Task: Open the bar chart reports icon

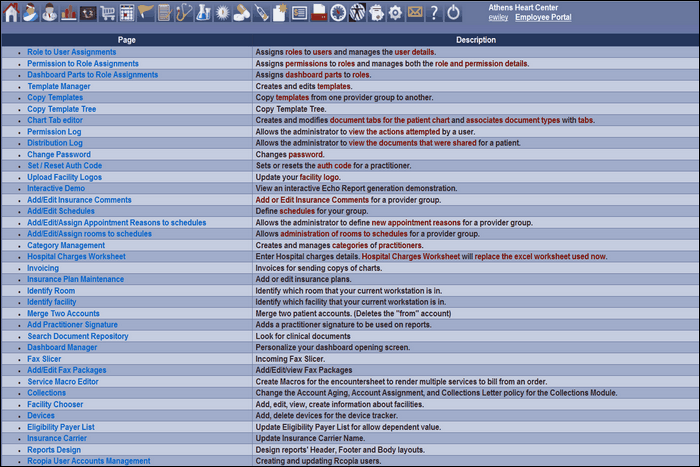Action: point(69,13)
